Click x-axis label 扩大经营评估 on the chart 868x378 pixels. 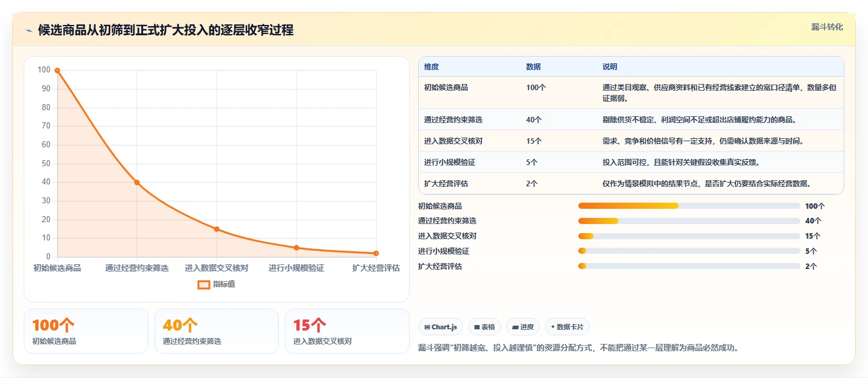376,268
